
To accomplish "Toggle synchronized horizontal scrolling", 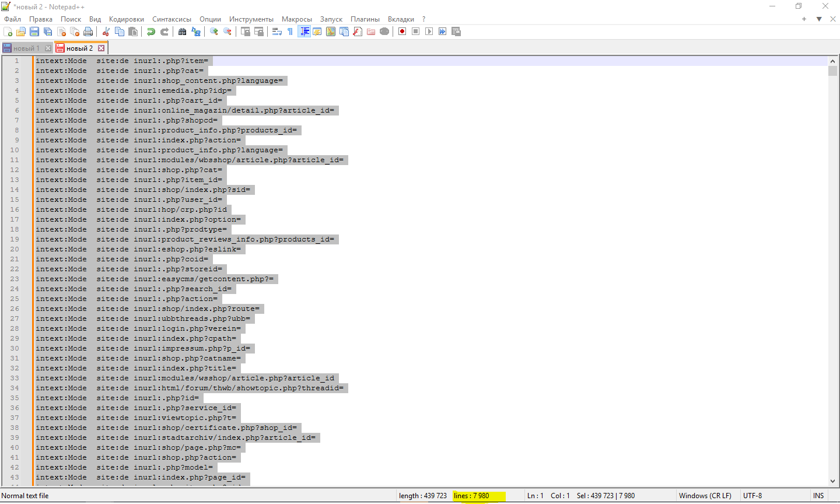I will pyautogui.click(x=259, y=32).
